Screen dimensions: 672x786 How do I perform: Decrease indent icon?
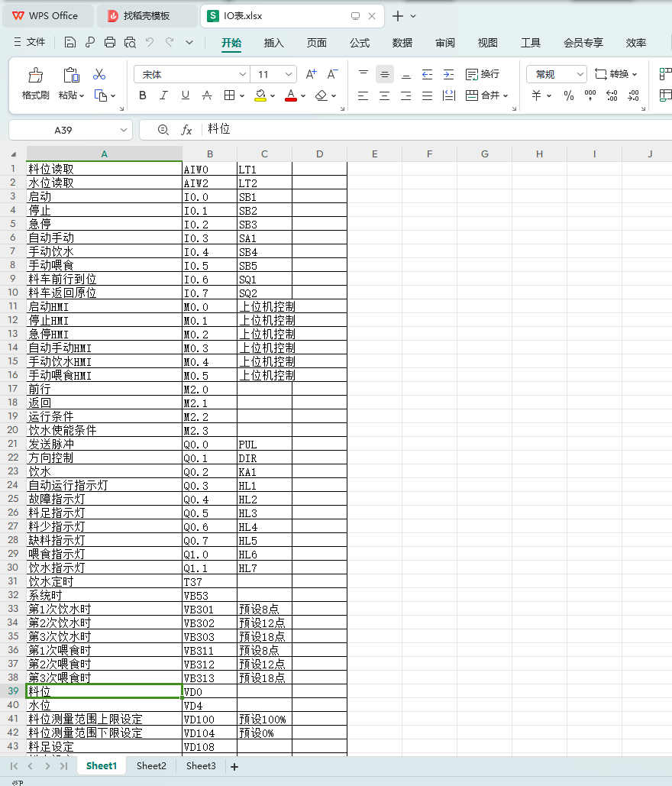click(x=427, y=74)
